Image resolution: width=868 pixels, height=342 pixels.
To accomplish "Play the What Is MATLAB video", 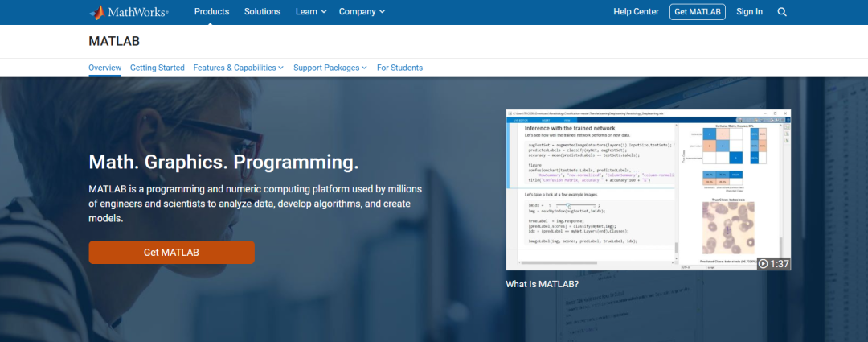I will point(649,190).
